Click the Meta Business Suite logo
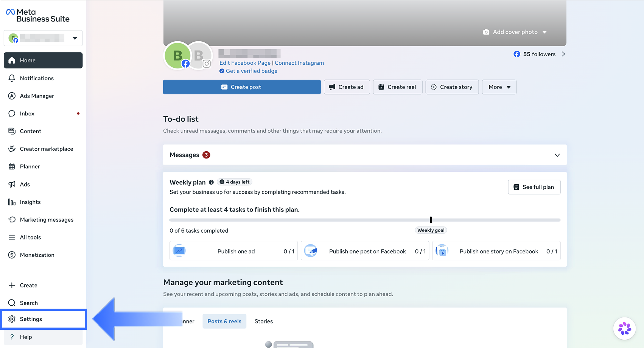 pyautogui.click(x=38, y=16)
